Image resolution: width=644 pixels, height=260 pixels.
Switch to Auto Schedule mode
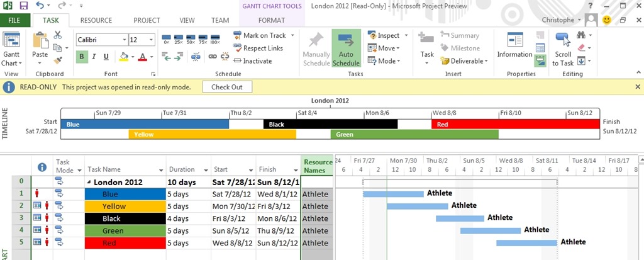347,48
